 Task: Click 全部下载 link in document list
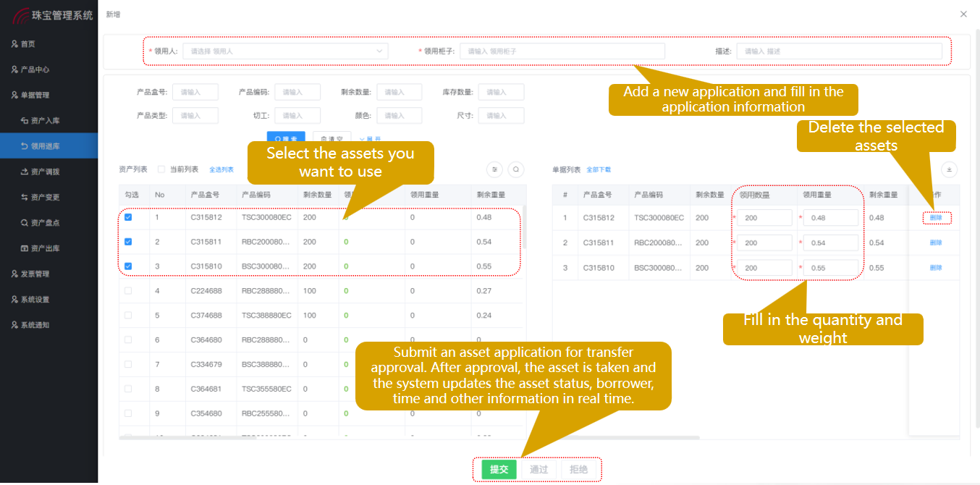599,169
